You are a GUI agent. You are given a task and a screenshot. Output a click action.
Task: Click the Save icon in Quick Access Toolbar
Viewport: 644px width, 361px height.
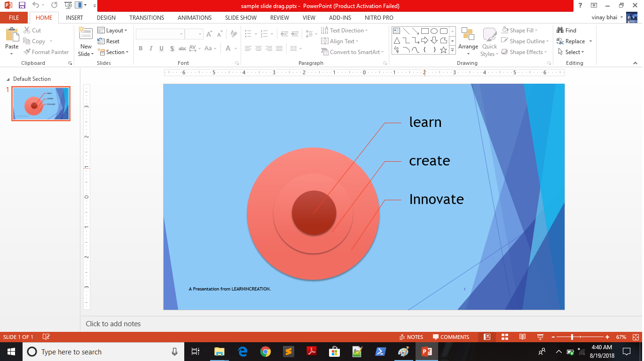[22, 6]
